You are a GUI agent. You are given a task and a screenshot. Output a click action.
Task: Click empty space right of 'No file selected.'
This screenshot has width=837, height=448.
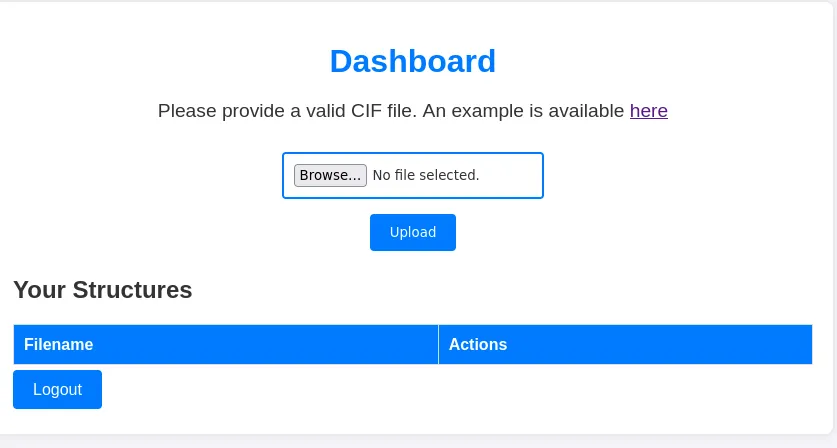[x=512, y=175]
